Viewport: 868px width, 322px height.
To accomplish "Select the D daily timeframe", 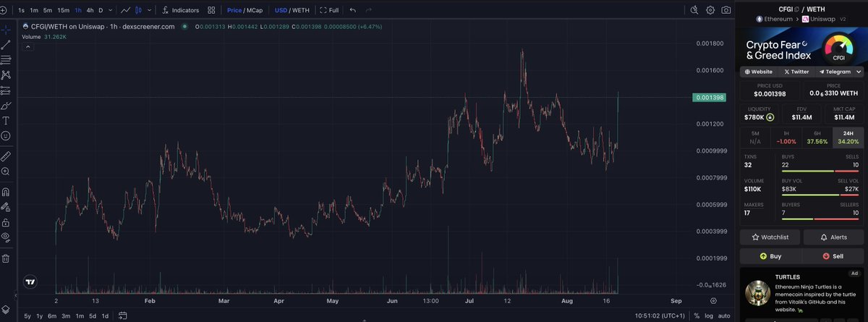I will coord(101,10).
